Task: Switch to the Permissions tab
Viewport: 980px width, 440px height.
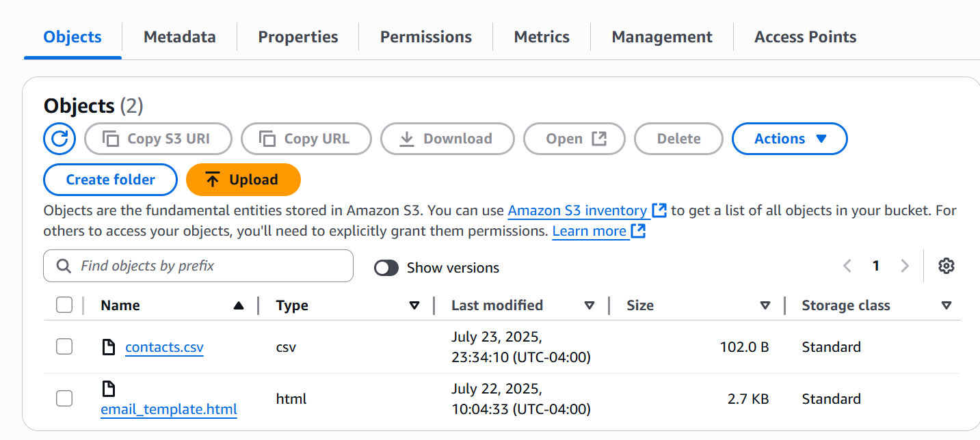Action: click(x=425, y=37)
